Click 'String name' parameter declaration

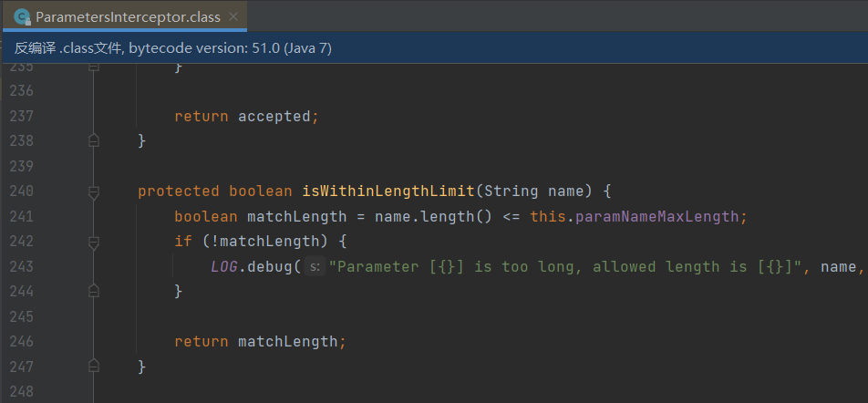[534, 191]
